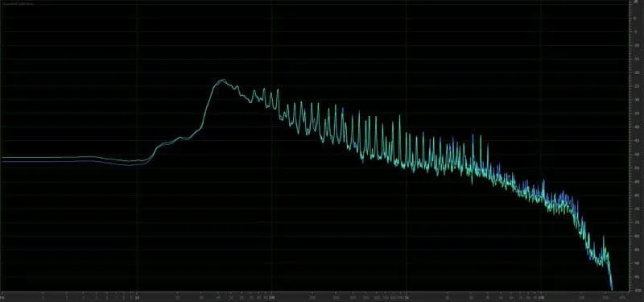
Task: Click the -45 dB label on amplitude ruler
Action: (637, 140)
